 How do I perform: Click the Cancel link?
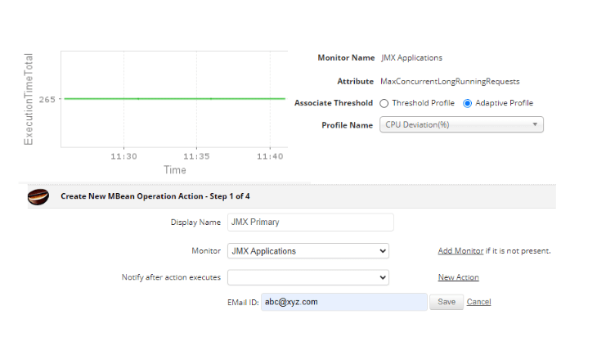pos(478,302)
